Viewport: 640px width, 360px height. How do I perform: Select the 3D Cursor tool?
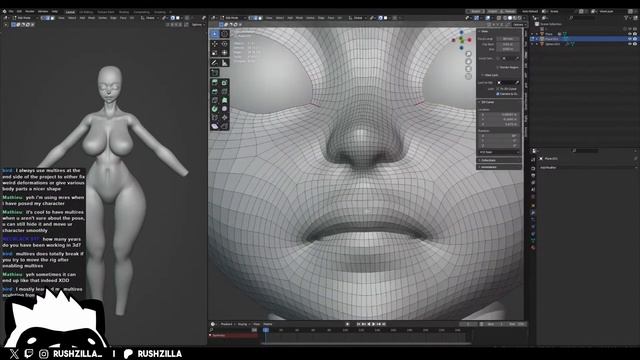[224, 34]
